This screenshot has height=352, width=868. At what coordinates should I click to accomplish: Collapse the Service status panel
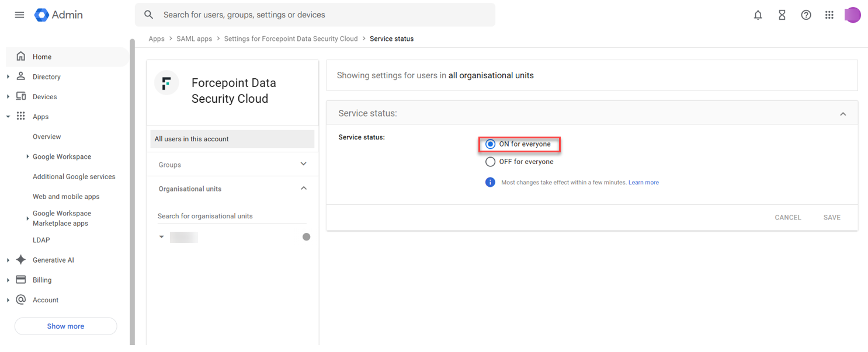(x=842, y=114)
